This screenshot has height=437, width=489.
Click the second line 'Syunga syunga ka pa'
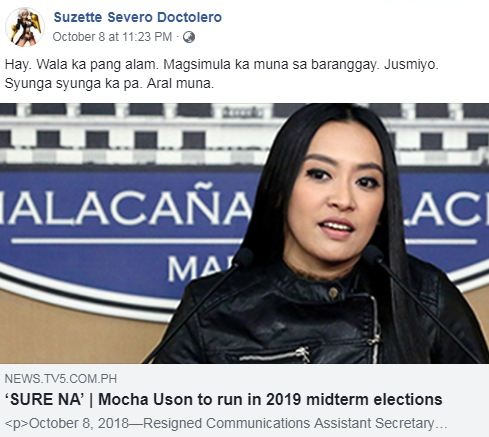tap(109, 83)
